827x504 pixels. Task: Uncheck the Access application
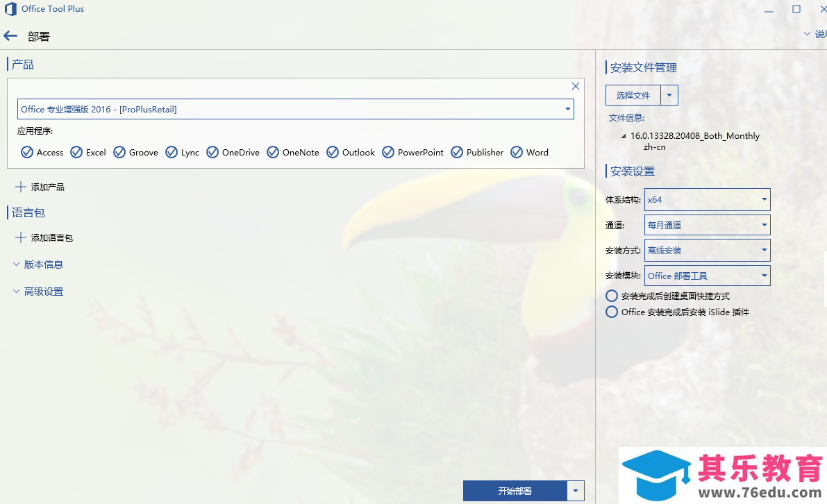[27, 152]
